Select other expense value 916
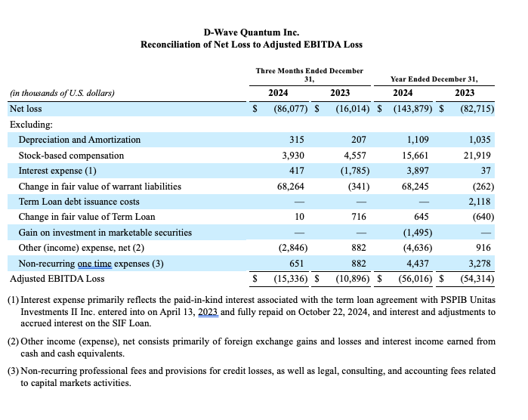 (x=483, y=248)
